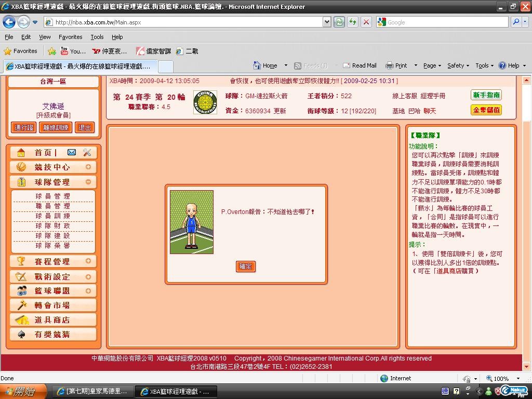The width and height of the screenshot is (532, 399).
Task: Click the stop loading button
Action: [366, 22]
